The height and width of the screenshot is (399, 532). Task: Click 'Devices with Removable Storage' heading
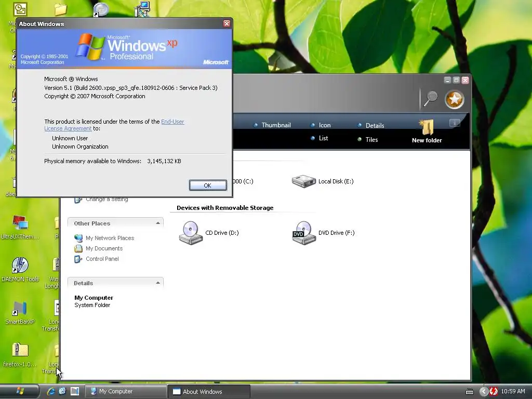225,208
